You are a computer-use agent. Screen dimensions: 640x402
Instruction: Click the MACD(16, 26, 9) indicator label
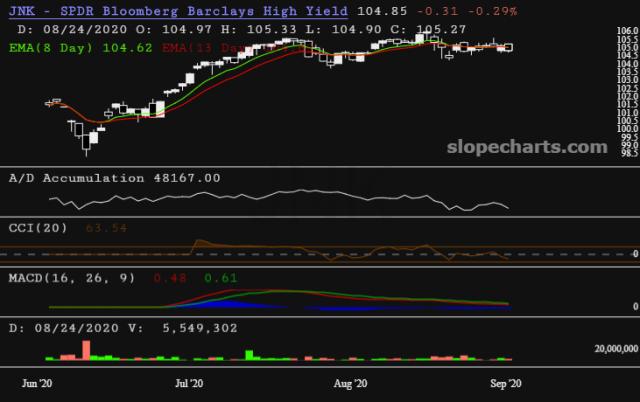pyautogui.click(x=72, y=278)
